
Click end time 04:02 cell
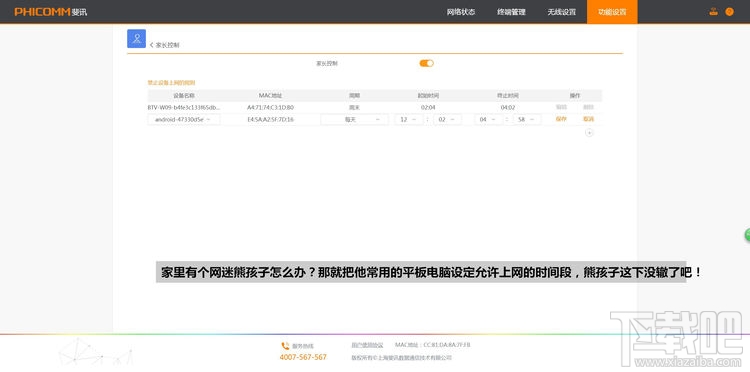click(508, 108)
